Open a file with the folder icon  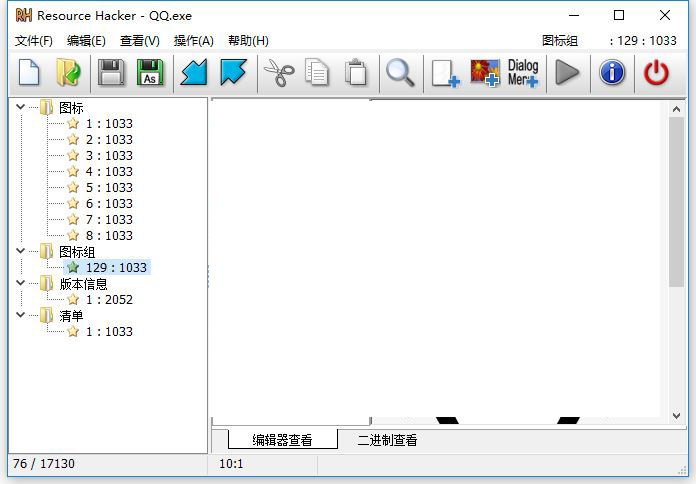(68, 73)
